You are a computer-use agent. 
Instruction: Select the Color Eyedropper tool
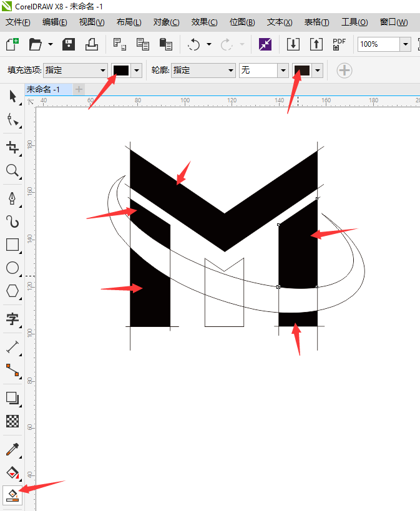point(12,449)
